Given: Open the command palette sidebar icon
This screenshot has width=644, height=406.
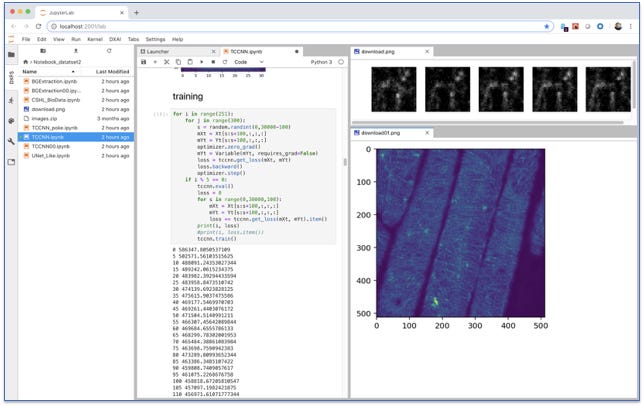Looking at the screenshot, I should pos(11,119).
